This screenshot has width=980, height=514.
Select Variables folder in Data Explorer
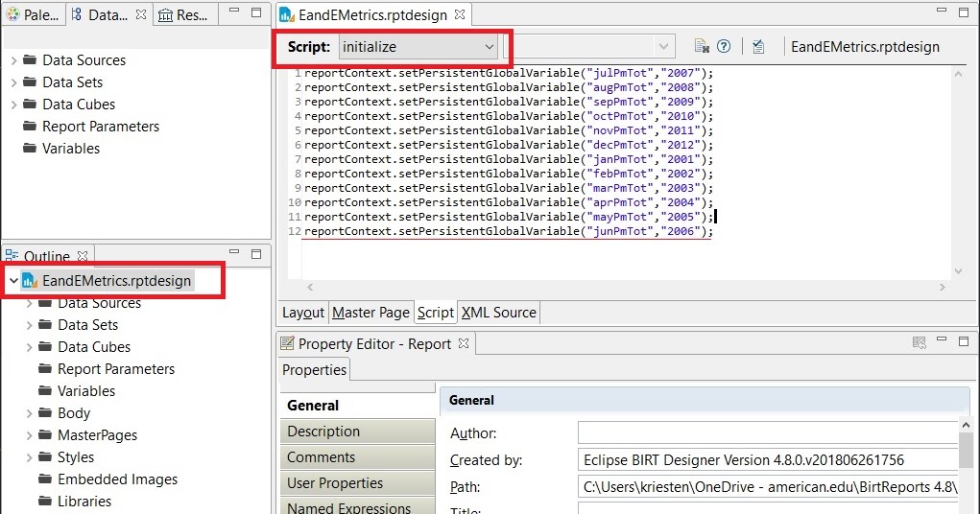pyautogui.click(x=71, y=148)
